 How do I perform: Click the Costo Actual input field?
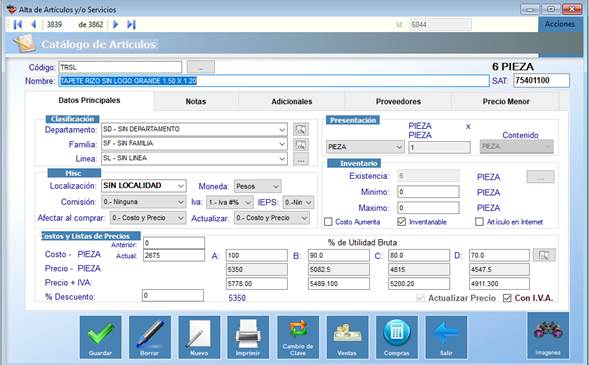click(174, 255)
